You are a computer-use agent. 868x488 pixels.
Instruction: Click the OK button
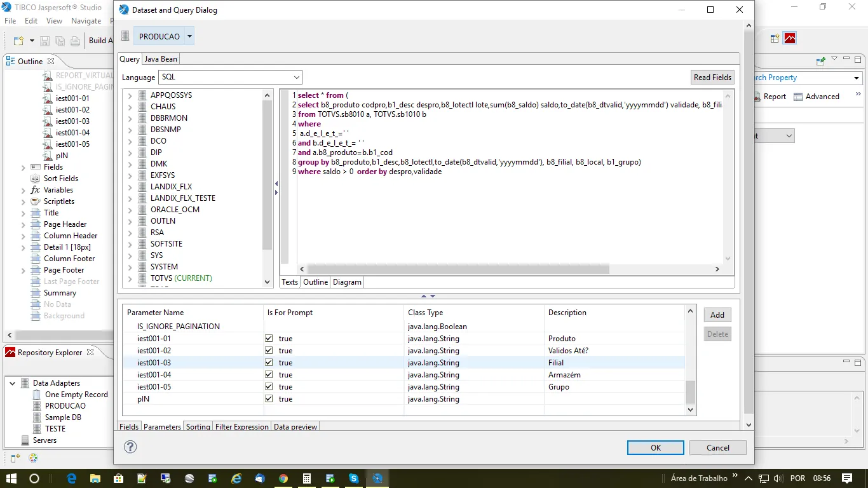click(655, 447)
